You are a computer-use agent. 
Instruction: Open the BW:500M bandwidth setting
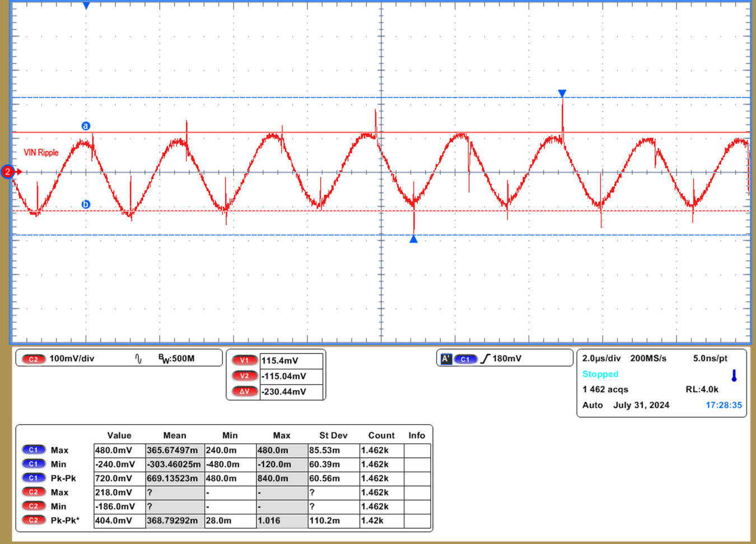(176, 359)
